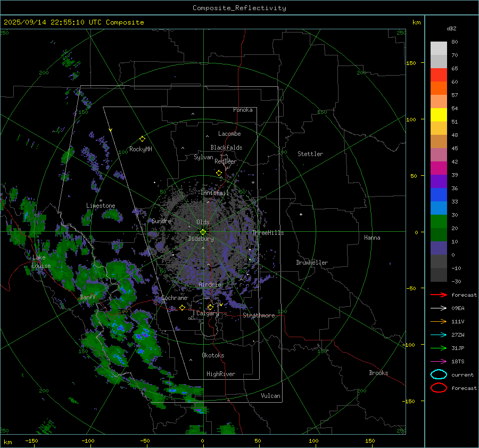Click the bright yellow swatch in dBZ legend
The width and height of the screenshot is (479, 448).
[x=439, y=115]
